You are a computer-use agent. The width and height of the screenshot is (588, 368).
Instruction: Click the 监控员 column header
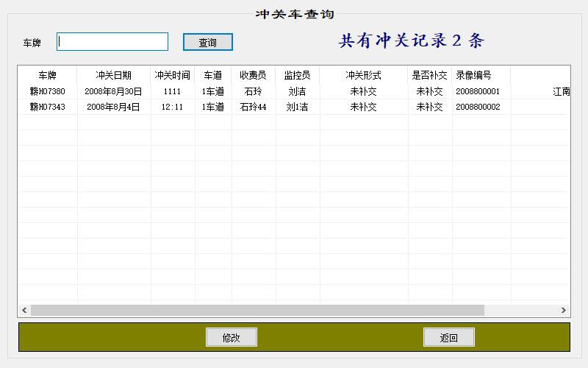pyautogui.click(x=297, y=75)
